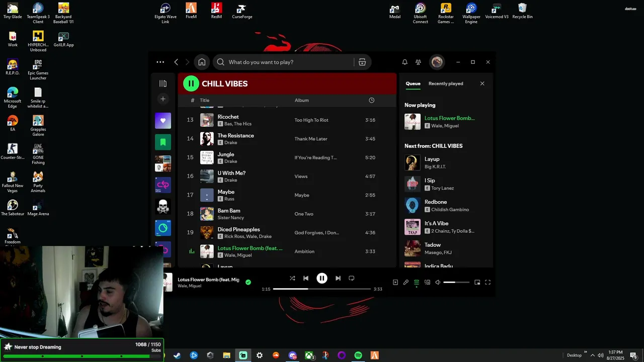644x362 pixels.
Task: Open the Browse icon in search bar
Action: pyautogui.click(x=362, y=62)
